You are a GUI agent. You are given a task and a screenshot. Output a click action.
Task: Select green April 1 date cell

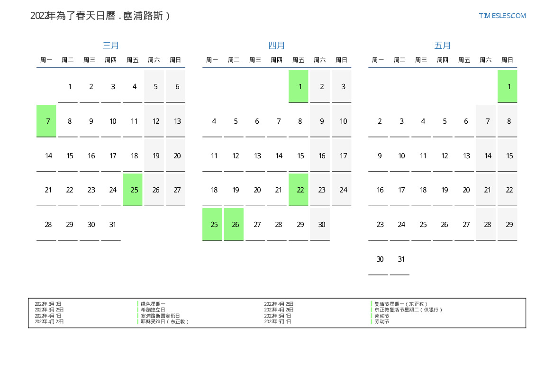299,86
